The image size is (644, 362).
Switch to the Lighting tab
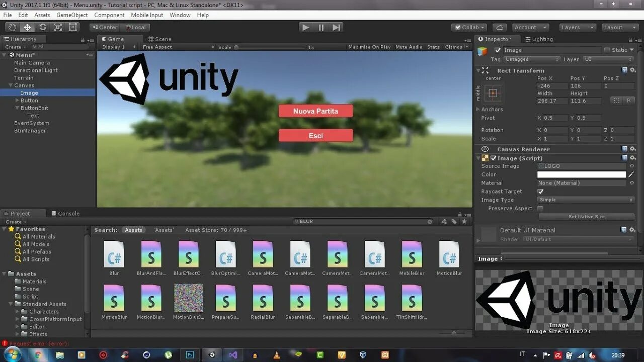click(x=538, y=39)
